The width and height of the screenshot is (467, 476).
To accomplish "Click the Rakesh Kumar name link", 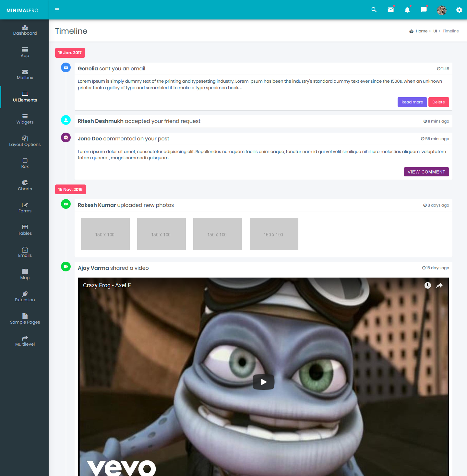I will pyautogui.click(x=97, y=205).
